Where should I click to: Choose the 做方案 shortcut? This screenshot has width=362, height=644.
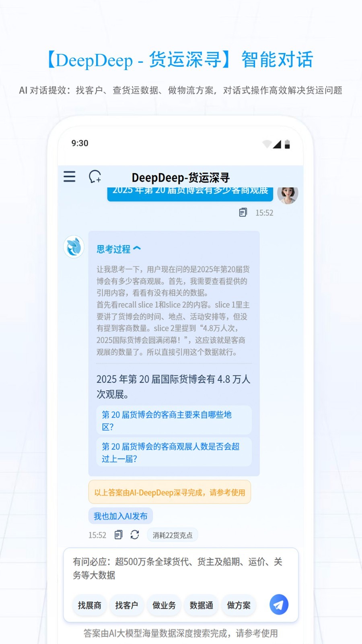pyautogui.click(x=239, y=605)
